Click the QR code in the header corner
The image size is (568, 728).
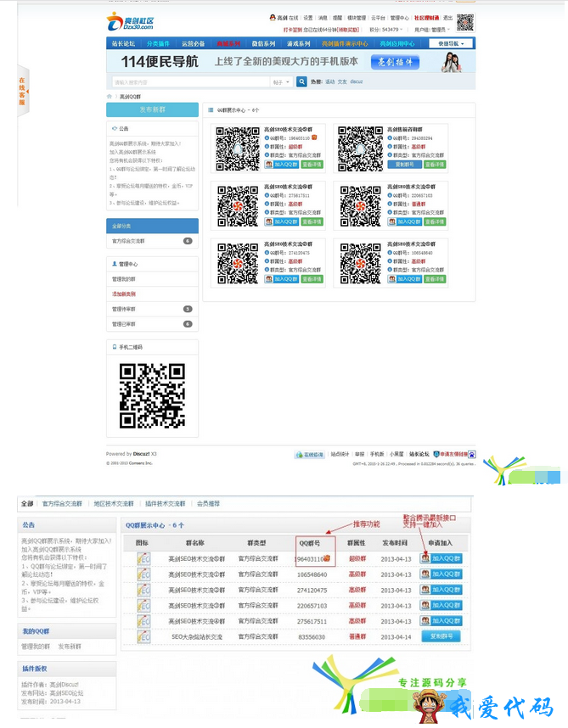(x=465, y=22)
